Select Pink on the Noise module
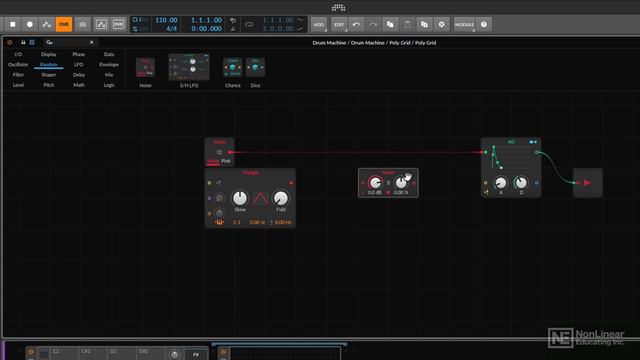640x360 pixels. click(226, 161)
